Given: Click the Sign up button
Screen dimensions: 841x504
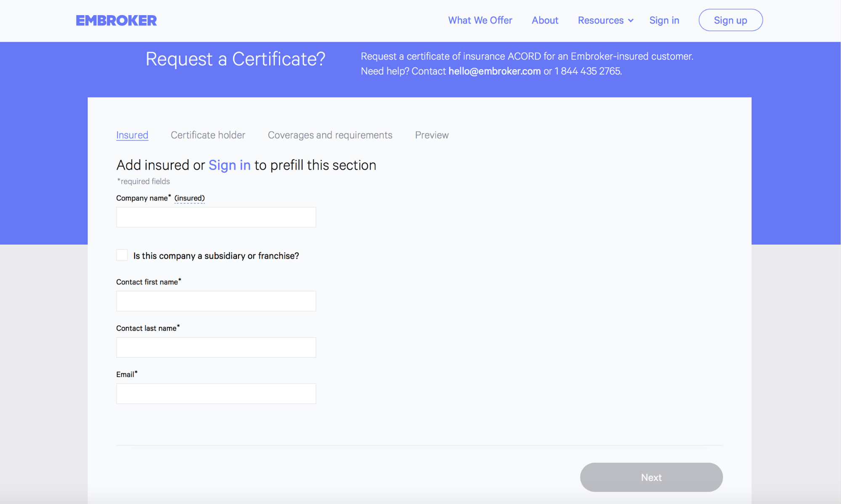Looking at the screenshot, I should [x=730, y=20].
